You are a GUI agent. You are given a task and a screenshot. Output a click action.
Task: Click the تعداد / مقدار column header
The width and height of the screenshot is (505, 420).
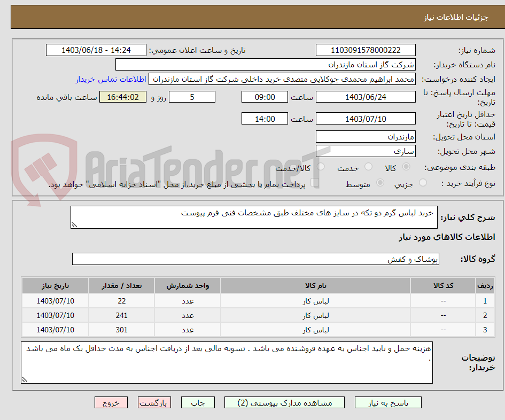tap(121, 286)
